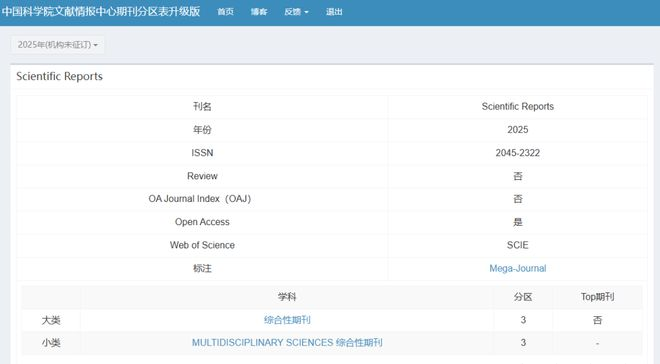Click the 分区 column header
Viewport: 660px width, 364px height.
pos(523,297)
